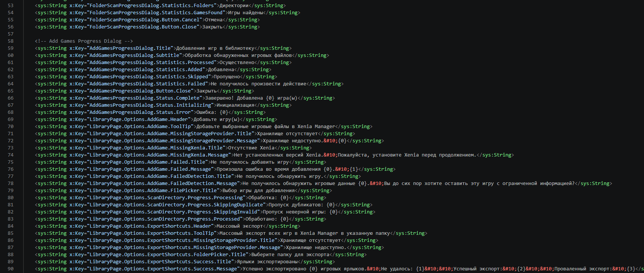Click the value 'Выбор игры для добавления'
This screenshot has height=273, width=644.
click(x=259, y=191)
